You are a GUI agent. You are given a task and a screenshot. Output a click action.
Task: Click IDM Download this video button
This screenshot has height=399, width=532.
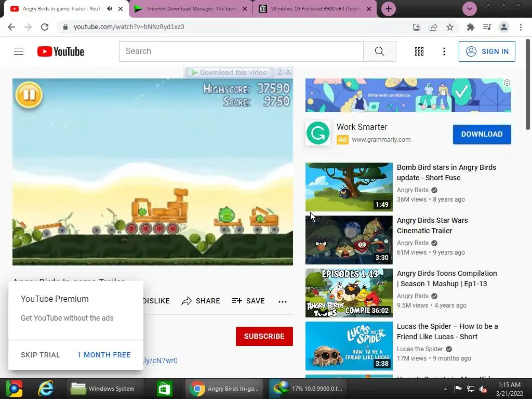pyautogui.click(x=230, y=72)
